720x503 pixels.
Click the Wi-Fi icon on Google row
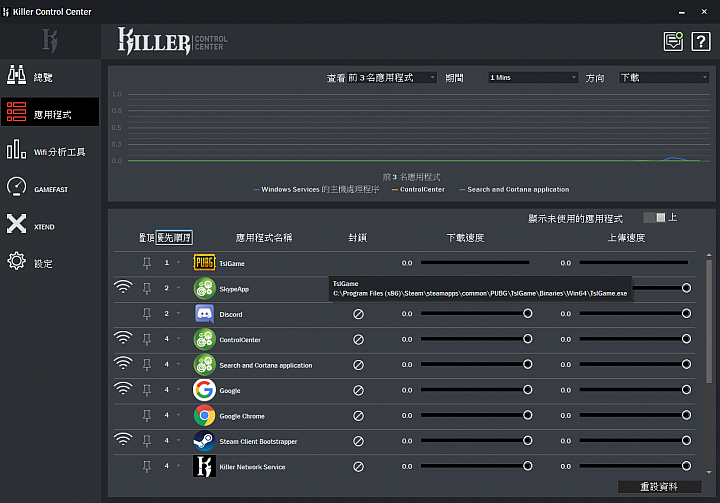click(123, 389)
